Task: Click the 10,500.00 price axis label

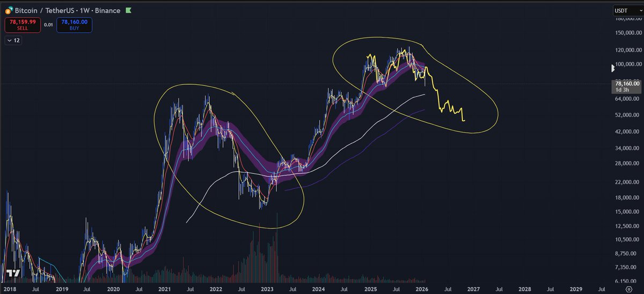Action: coord(627,240)
